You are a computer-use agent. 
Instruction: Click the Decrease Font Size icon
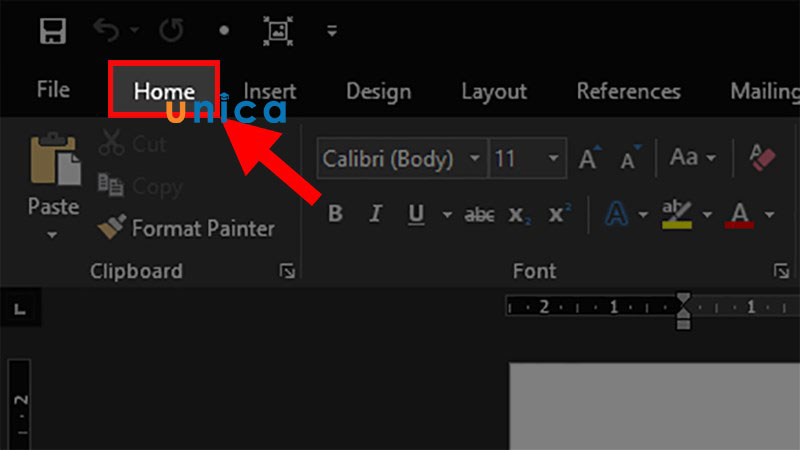(630, 158)
